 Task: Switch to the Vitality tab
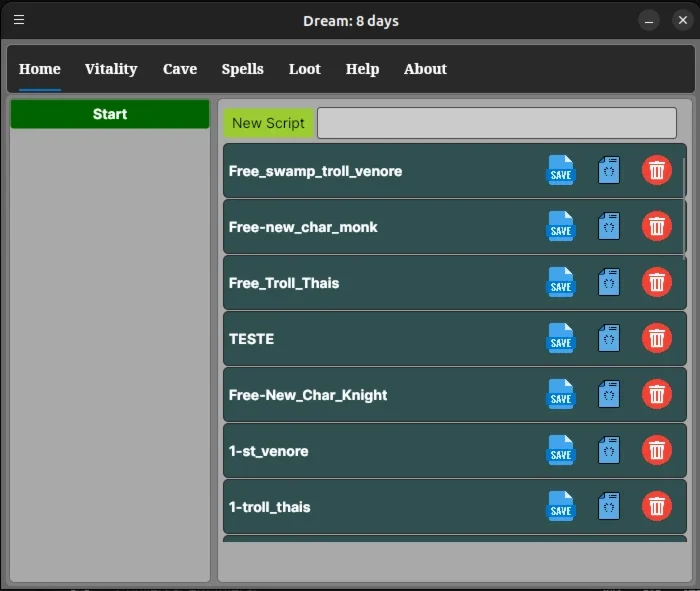pyautogui.click(x=111, y=69)
